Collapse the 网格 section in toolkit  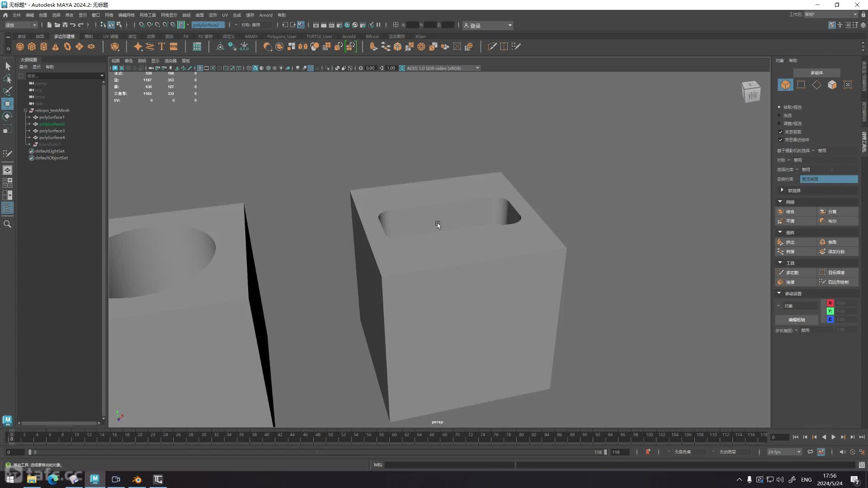(x=780, y=202)
